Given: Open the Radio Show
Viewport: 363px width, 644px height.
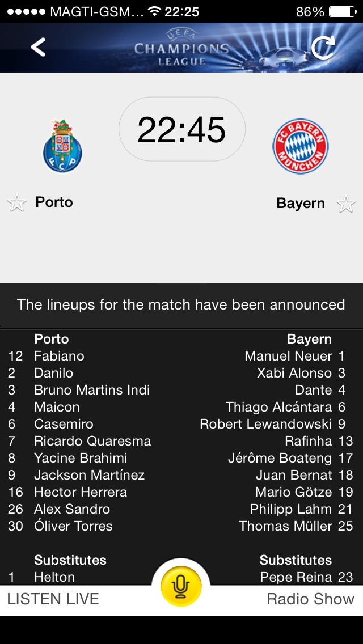Looking at the screenshot, I should [310, 599].
